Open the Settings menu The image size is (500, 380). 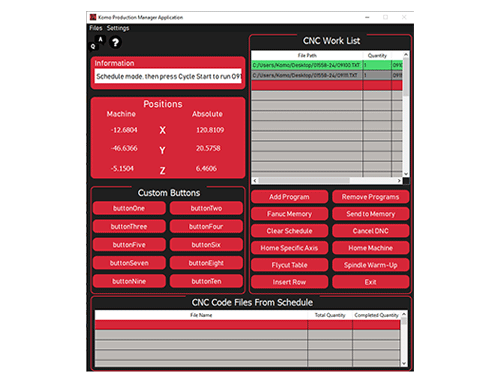click(118, 28)
